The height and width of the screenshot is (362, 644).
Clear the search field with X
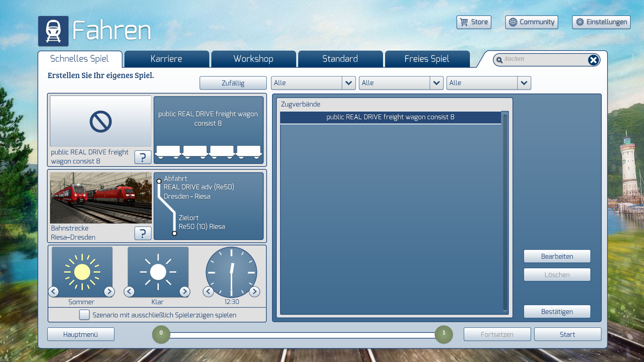[593, 60]
